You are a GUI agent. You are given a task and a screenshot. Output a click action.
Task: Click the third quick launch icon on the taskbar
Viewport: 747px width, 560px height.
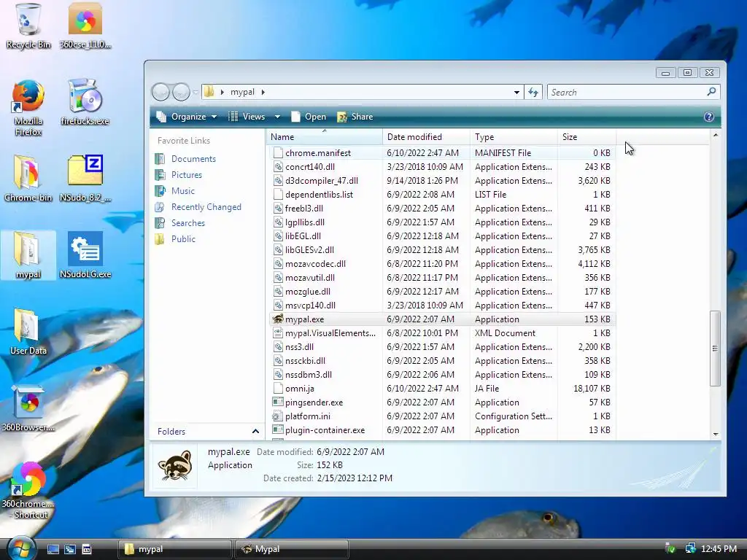[86, 549]
